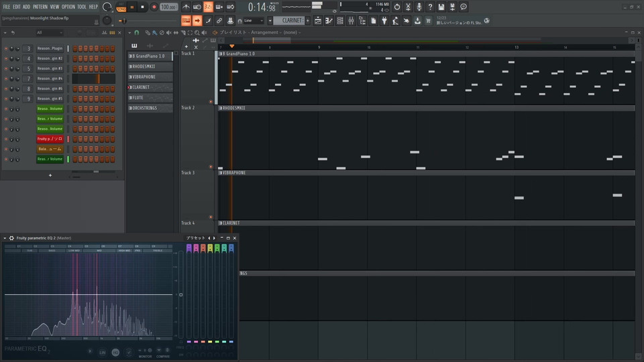Toggle typing keyboard to piano button
Image resolution: width=644 pixels, height=362 pixels.
pyautogui.click(x=186, y=21)
